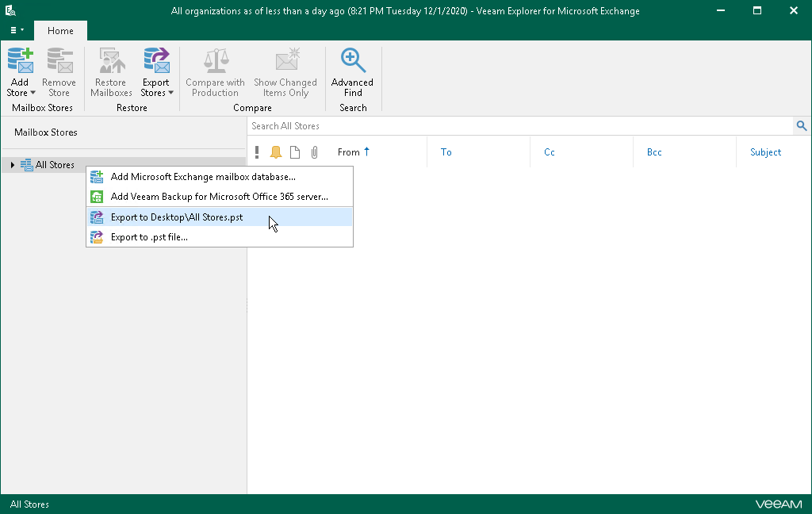Maximize the Veeam Explorer window
This screenshot has width=812, height=514.
pos(757,10)
